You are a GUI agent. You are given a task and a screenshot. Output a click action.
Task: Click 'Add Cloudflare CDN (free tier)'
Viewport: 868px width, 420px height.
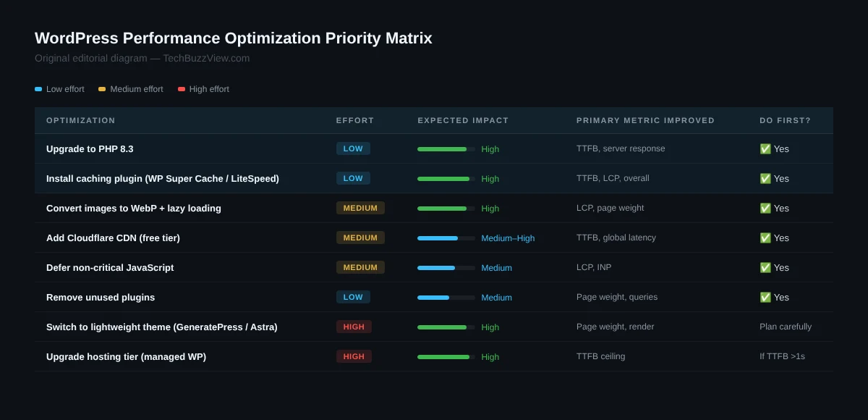[113, 238]
